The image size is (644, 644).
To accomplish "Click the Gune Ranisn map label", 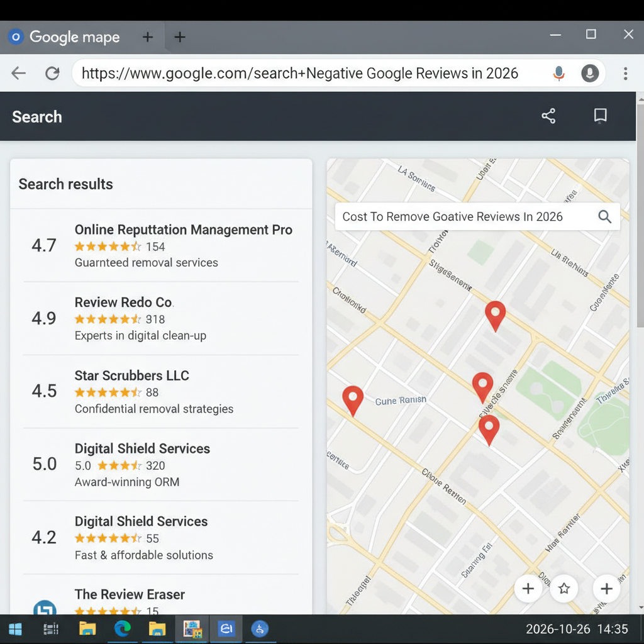I will (401, 401).
